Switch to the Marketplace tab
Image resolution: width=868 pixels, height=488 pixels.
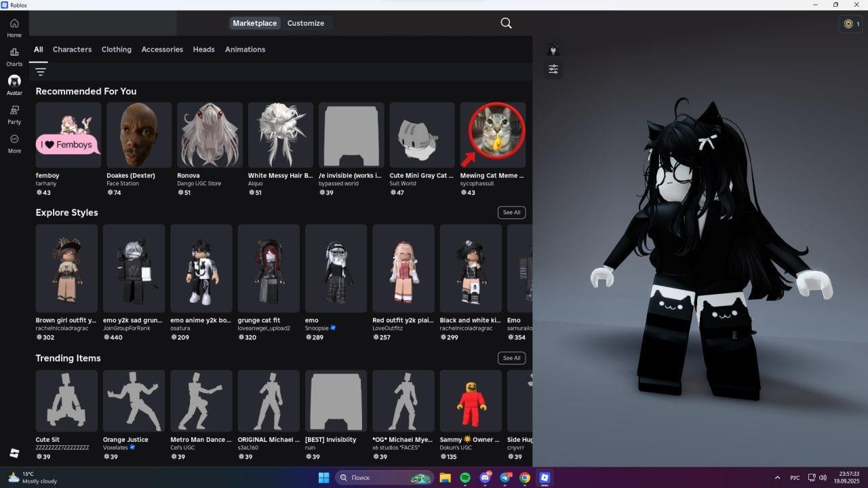[255, 23]
